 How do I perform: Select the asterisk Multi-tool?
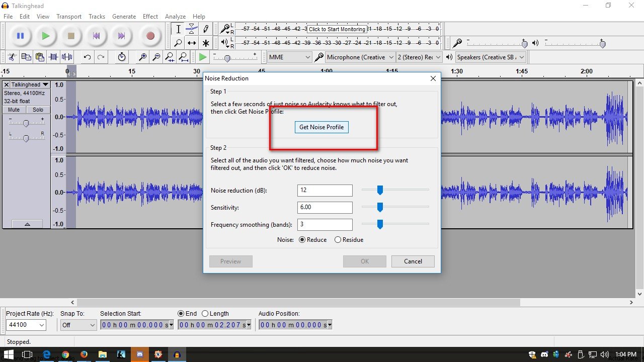[x=205, y=43]
